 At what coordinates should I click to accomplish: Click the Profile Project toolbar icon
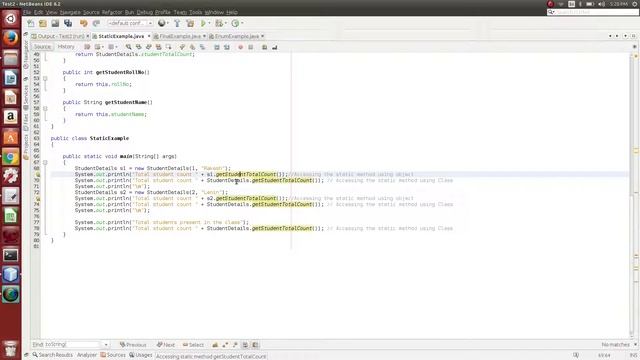(x=235, y=23)
